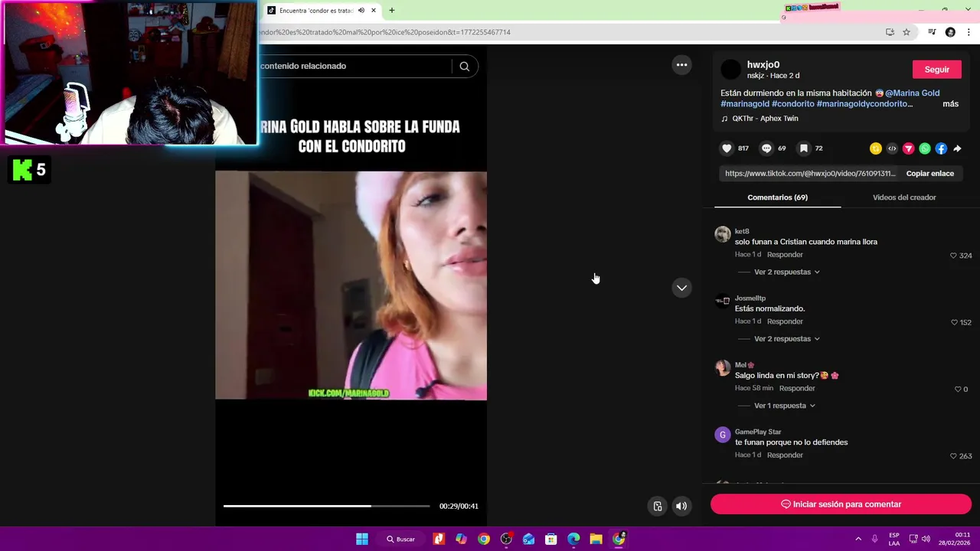Reply to GamePlay Star's comment via Responder

coord(785,455)
